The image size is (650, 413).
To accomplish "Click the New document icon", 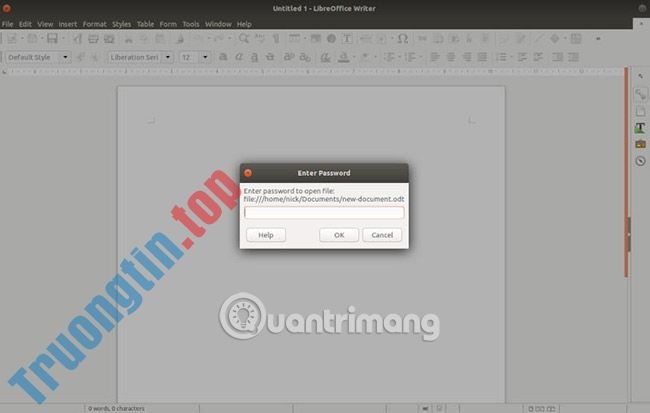I will (12, 39).
